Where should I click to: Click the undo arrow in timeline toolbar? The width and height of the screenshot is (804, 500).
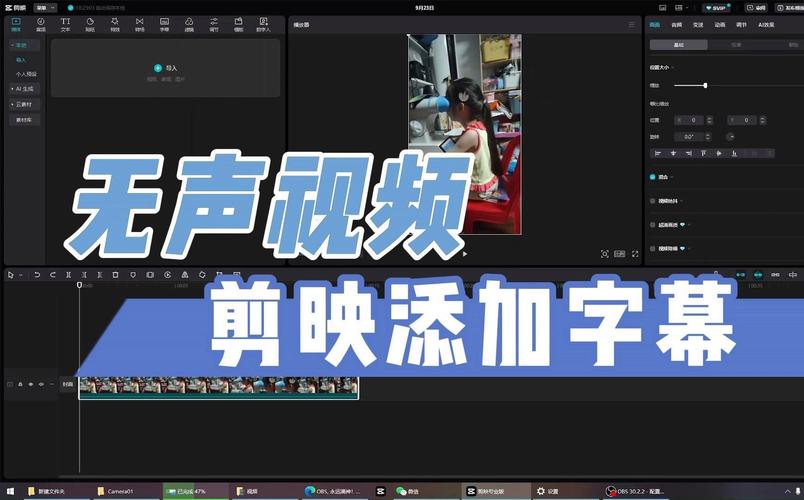(x=37, y=275)
